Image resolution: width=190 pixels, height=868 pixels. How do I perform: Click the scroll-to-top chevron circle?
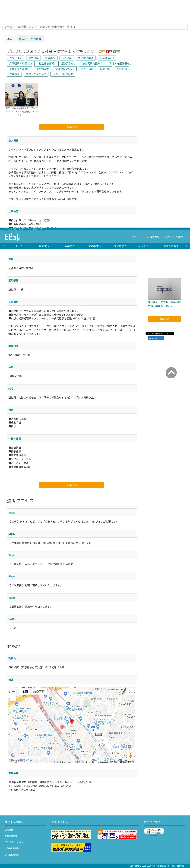[171, 373]
